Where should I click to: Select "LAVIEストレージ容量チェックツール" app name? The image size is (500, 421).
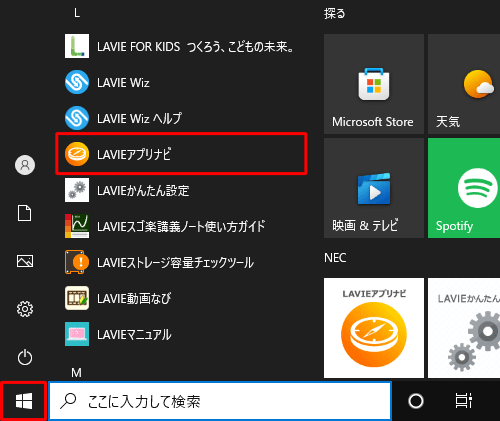pos(176,263)
